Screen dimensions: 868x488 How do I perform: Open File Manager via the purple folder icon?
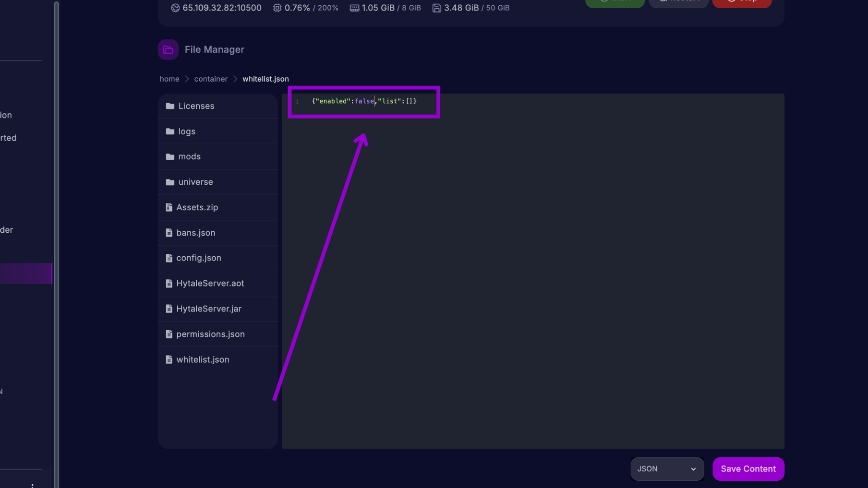168,49
